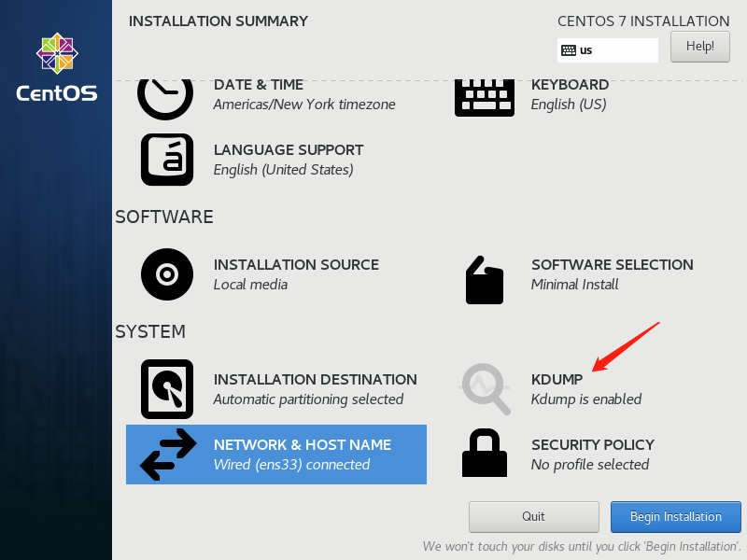This screenshot has width=747, height=560.
Task: Click the Kdump magnifier icon
Action: [485, 388]
